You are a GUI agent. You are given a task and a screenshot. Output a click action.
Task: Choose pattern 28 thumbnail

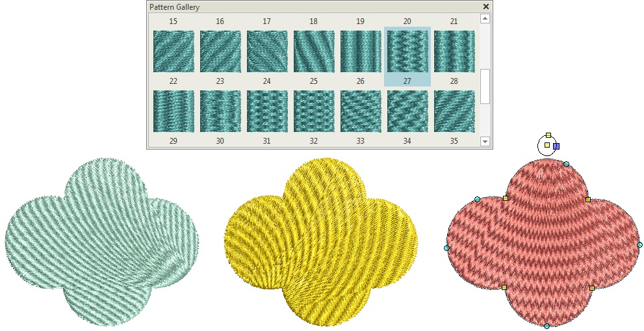454,51
